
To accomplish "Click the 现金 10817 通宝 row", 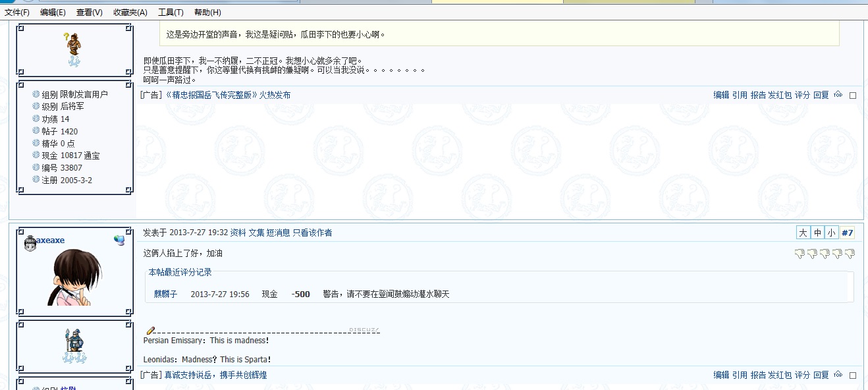I will click(66, 155).
